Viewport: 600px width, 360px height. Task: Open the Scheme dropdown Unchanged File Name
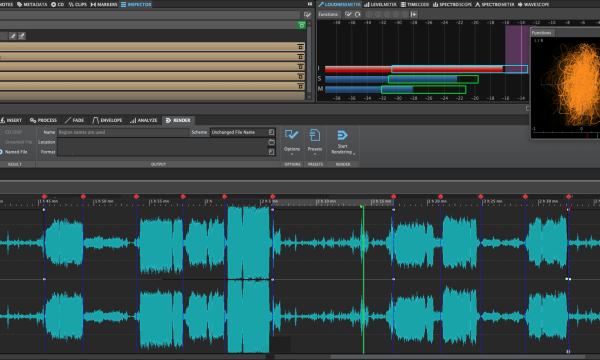click(243, 132)
